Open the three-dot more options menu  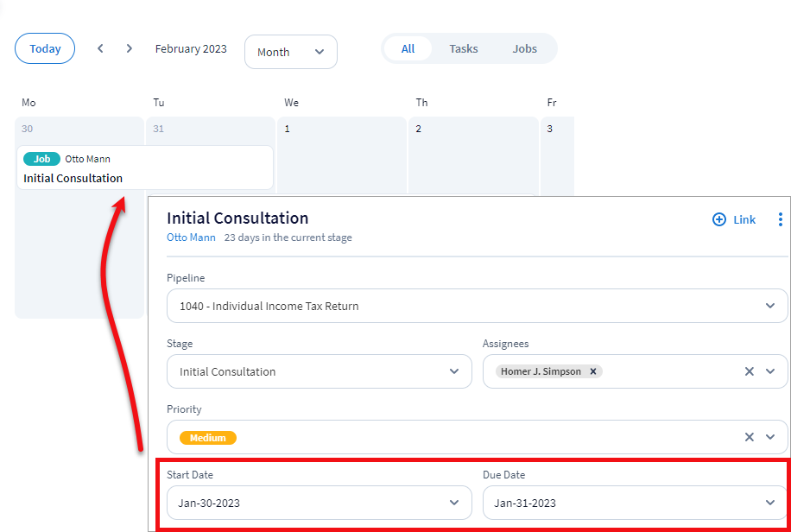(781, 219)
